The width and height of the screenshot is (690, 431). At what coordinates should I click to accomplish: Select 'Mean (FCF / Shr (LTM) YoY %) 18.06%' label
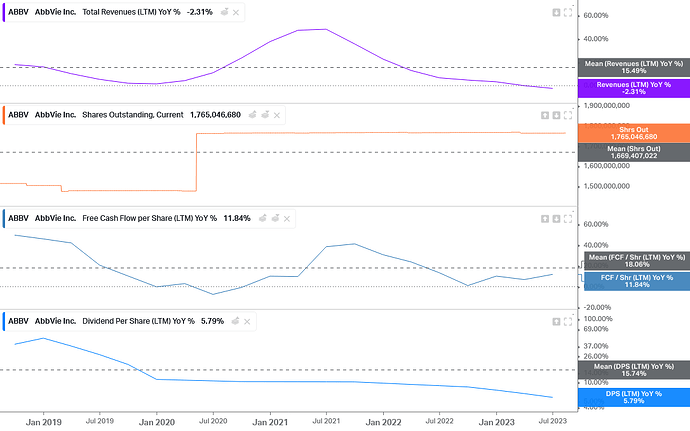(x=637, y=261)
